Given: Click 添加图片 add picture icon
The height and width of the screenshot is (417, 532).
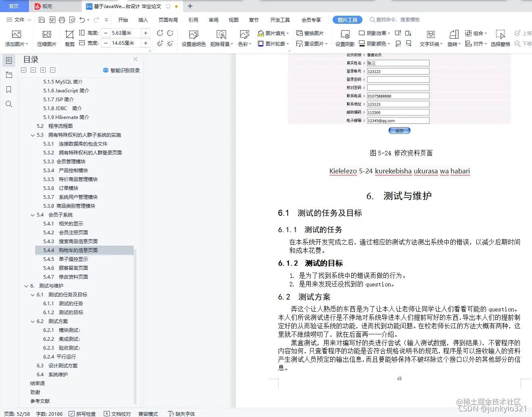Looking at the screenshot, I should 17,34.
